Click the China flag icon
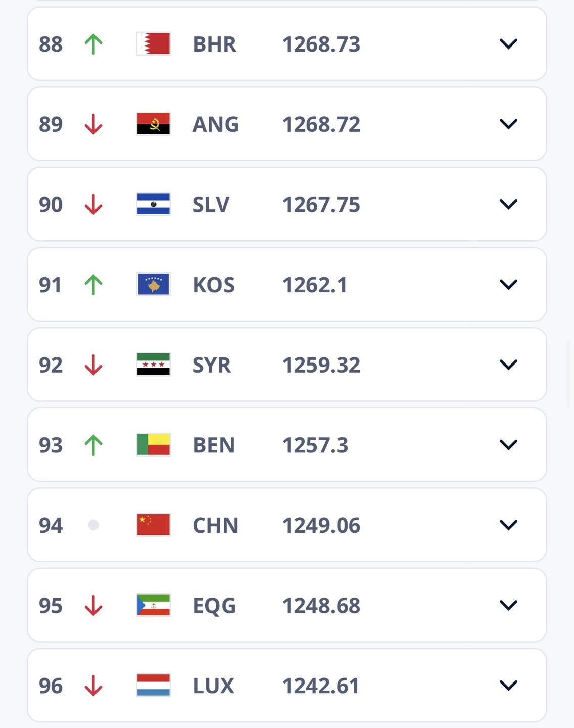The height and width of the screenshot is (728, 574). [x=154, y=525]
